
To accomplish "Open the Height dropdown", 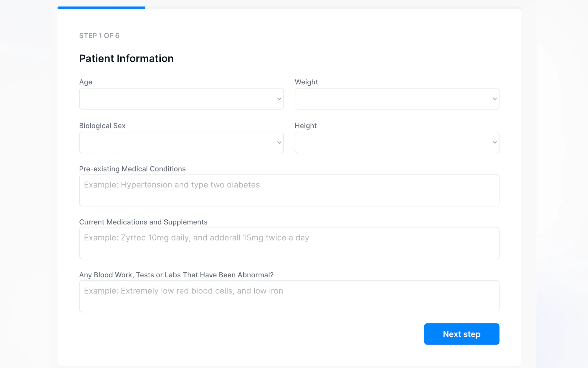I will tap(397, 142).
